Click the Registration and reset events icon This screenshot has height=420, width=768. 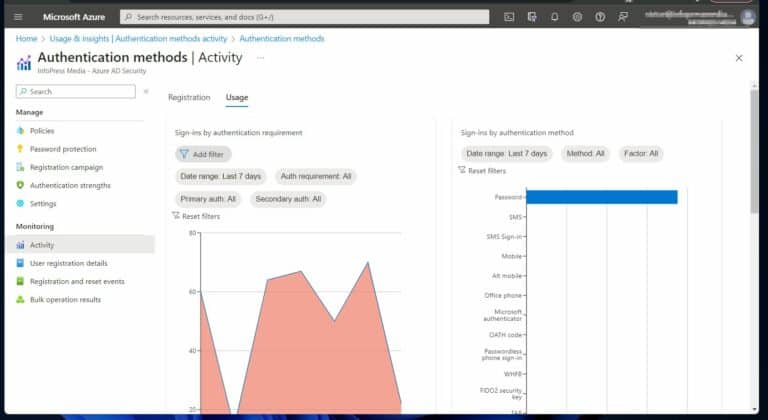tap(20, 281)
